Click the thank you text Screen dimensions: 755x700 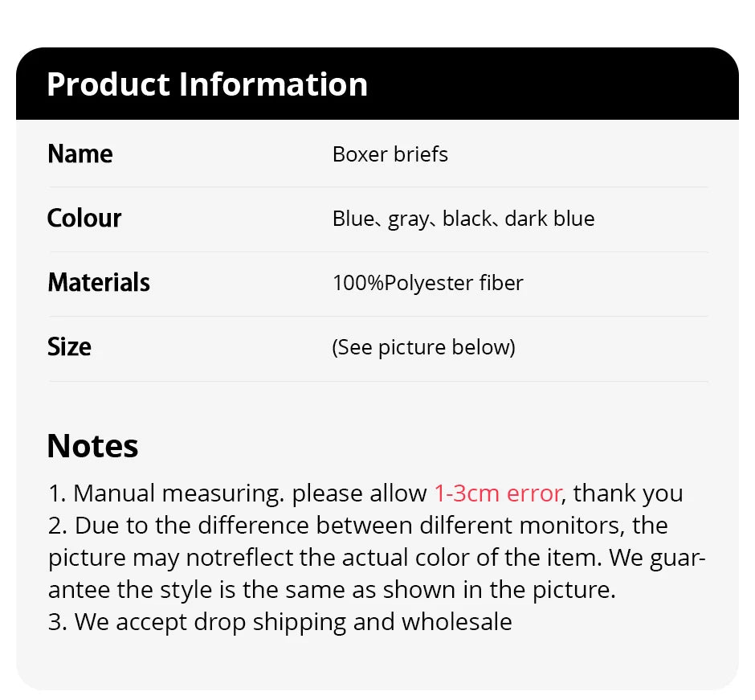pyautogui.click(x=628, y=493)
